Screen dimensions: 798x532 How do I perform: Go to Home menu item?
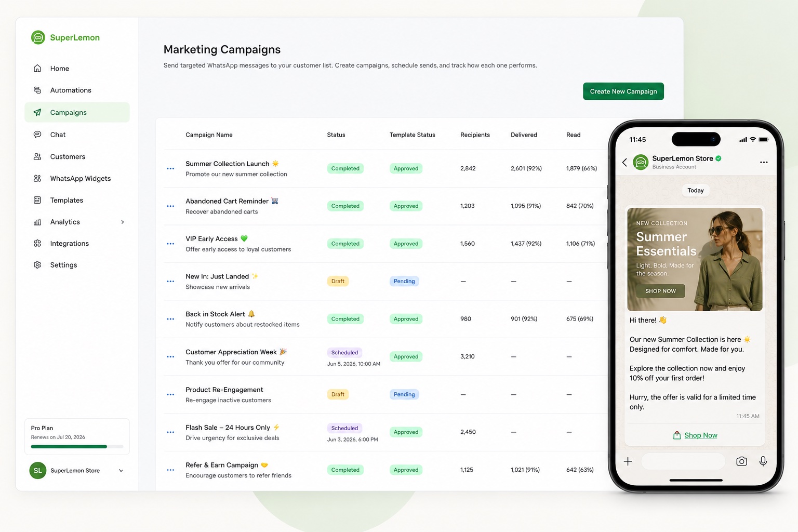point(77,68)
